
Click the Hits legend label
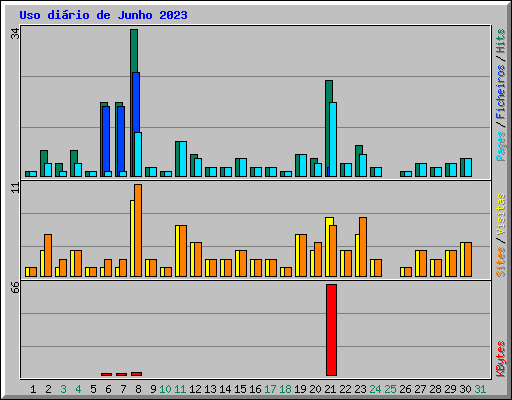point(500,41)
